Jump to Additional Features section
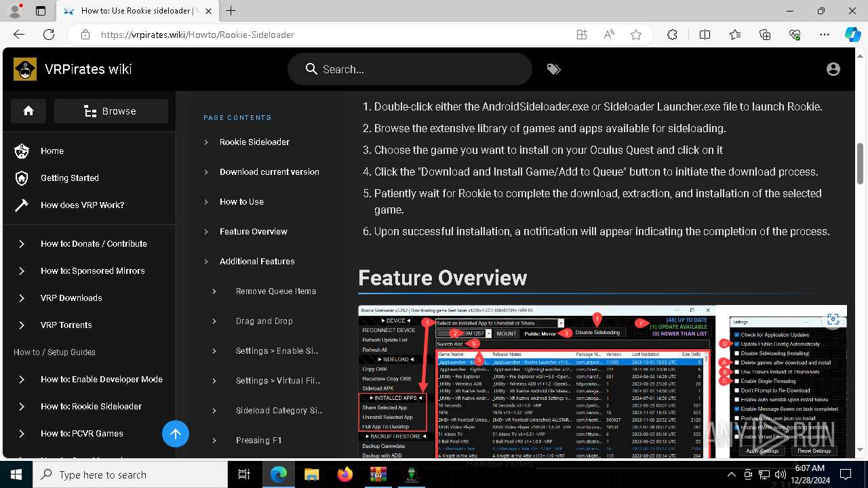This screenshot has height=488, width=868. [x=257, y=261]
